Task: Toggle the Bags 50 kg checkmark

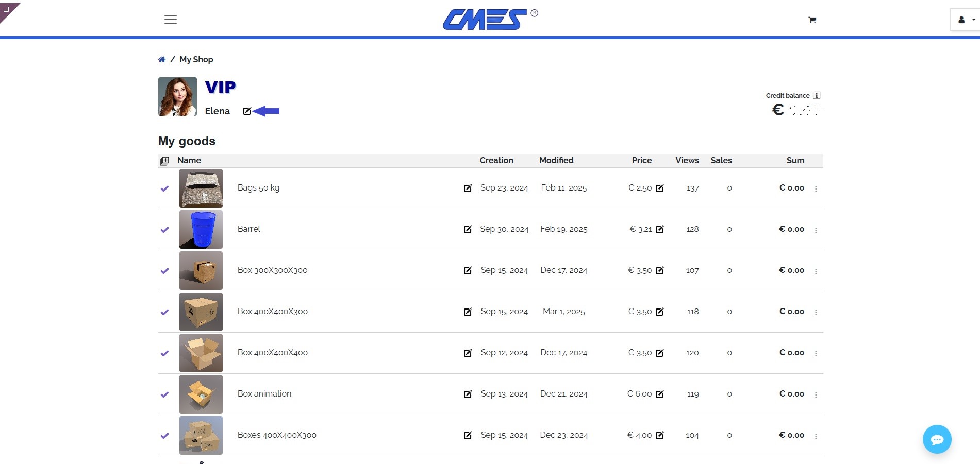Action: [x=164, y=188]
